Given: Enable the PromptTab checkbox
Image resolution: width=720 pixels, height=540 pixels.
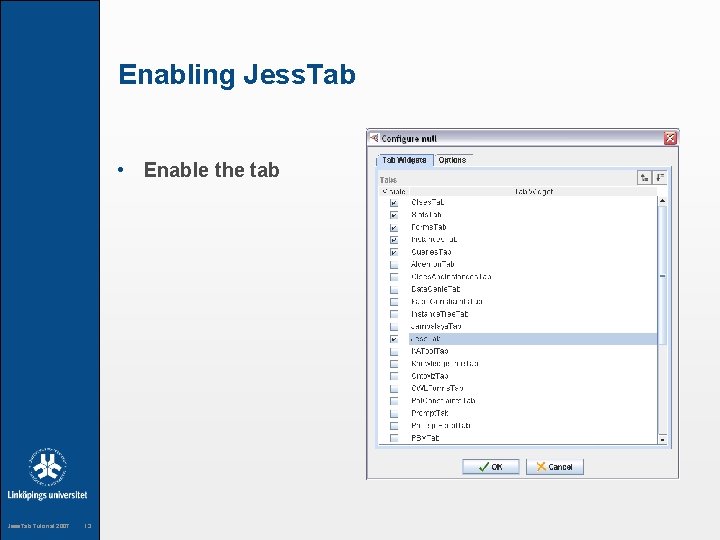Looking at the screenshot, I should click(394, 413).
